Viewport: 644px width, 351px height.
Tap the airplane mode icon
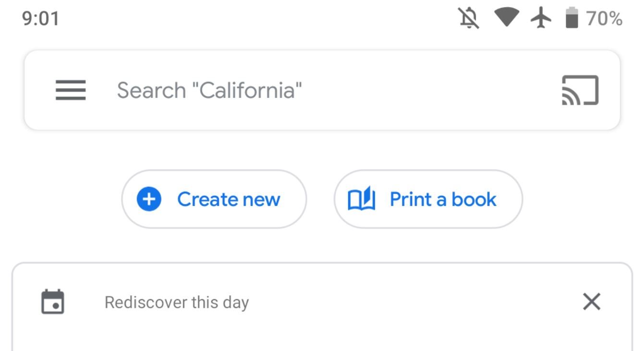click(x=541, y=19)
